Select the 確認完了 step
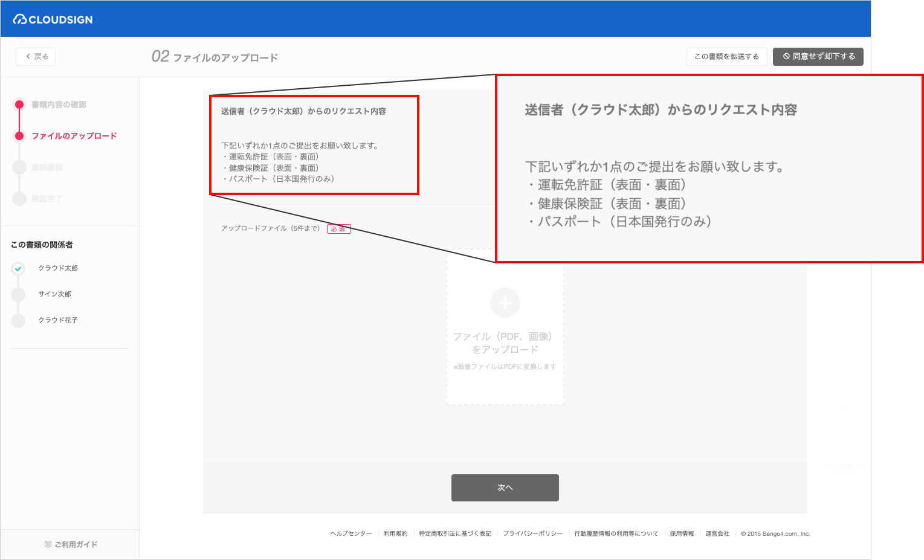The width and height of the screenshot is (924, 560). (x=47, y=199)
